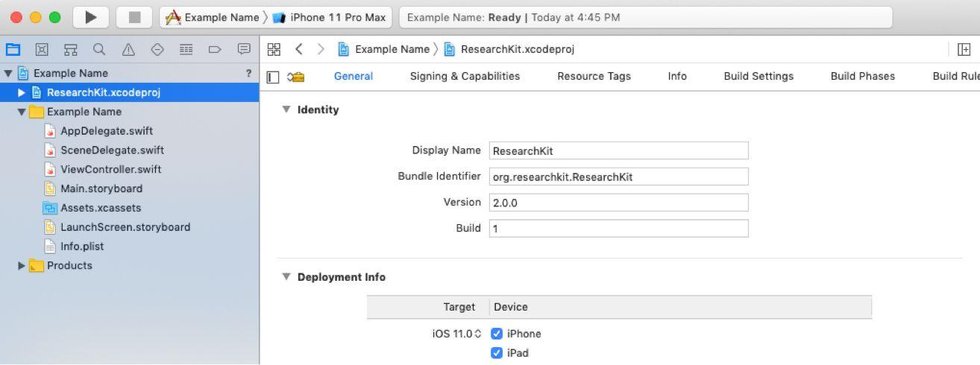Click the add editor button
Viewport: 980px width, 365px height.
click(x=964, y=49)
